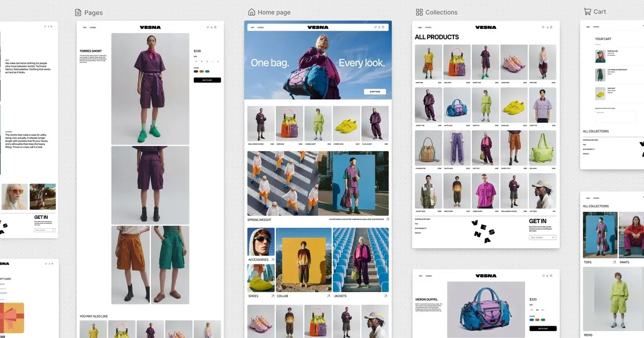Open cart bag icon in Torres Short header
644x338 pixels.
pyautogui.click(x=215, y=27)
